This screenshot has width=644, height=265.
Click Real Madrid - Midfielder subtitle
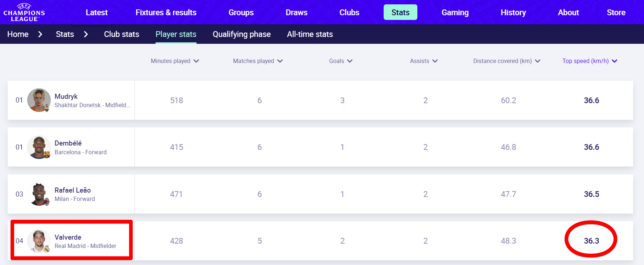click(x=86, y=246)
